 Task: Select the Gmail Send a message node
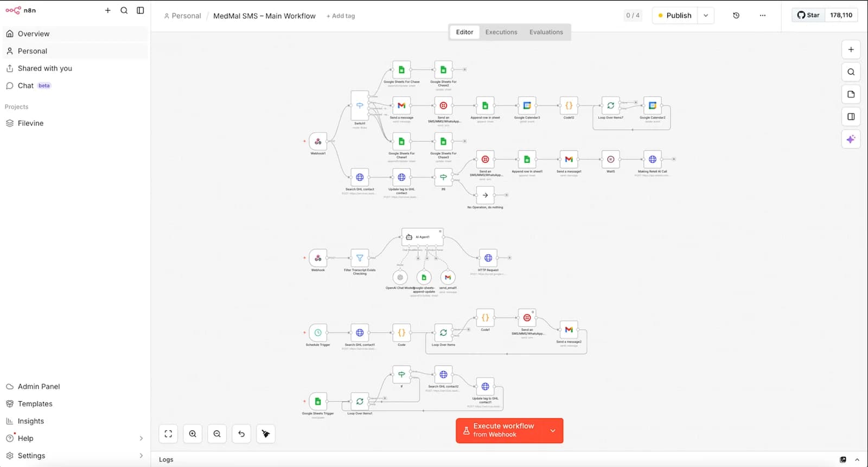point(401,105)
